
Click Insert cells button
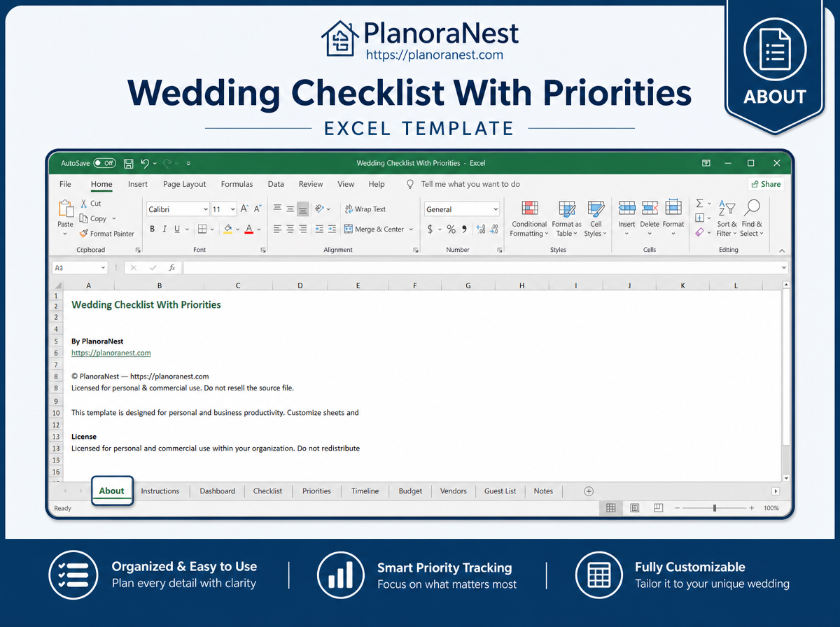pyautogui.click(x=626, y=219)
